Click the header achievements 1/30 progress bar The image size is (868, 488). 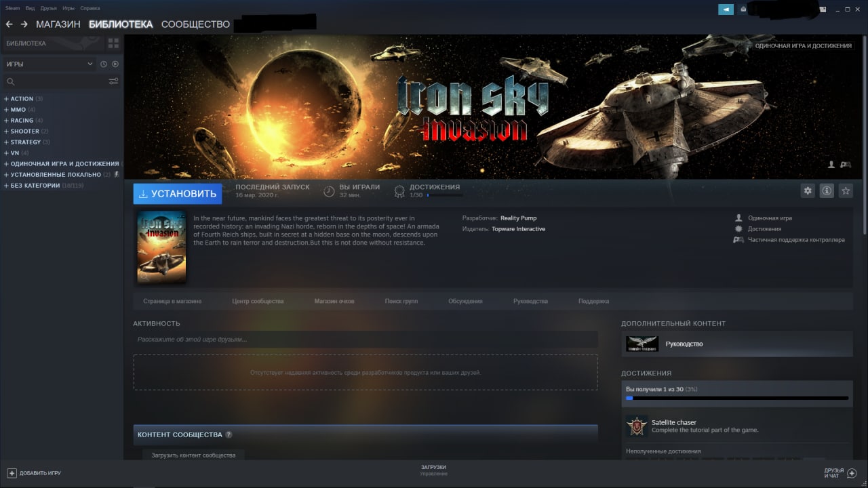[x=445, y=195]
